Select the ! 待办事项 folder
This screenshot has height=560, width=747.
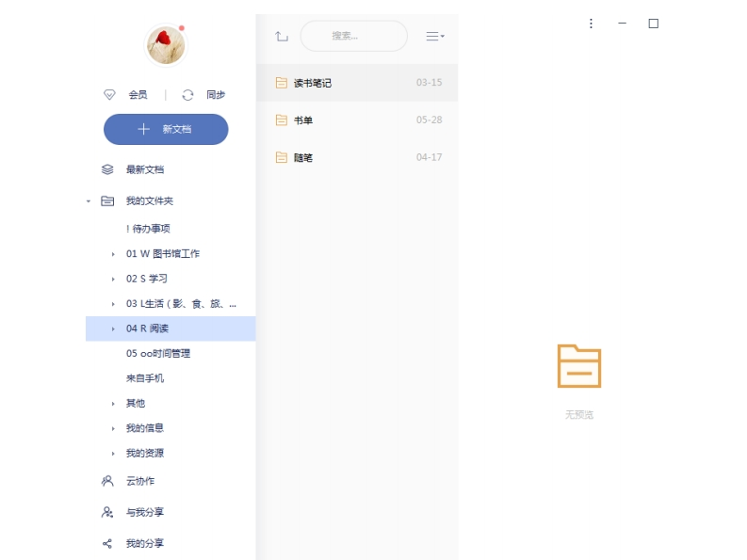(x=148, y=229)
